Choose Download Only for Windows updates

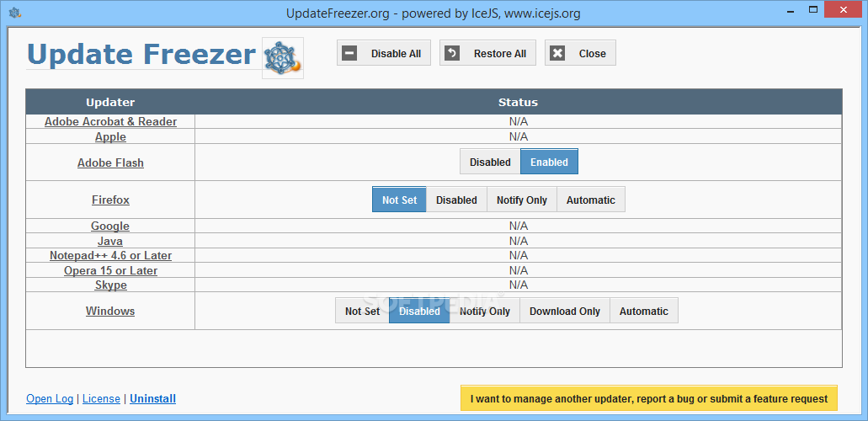(565, 311)
